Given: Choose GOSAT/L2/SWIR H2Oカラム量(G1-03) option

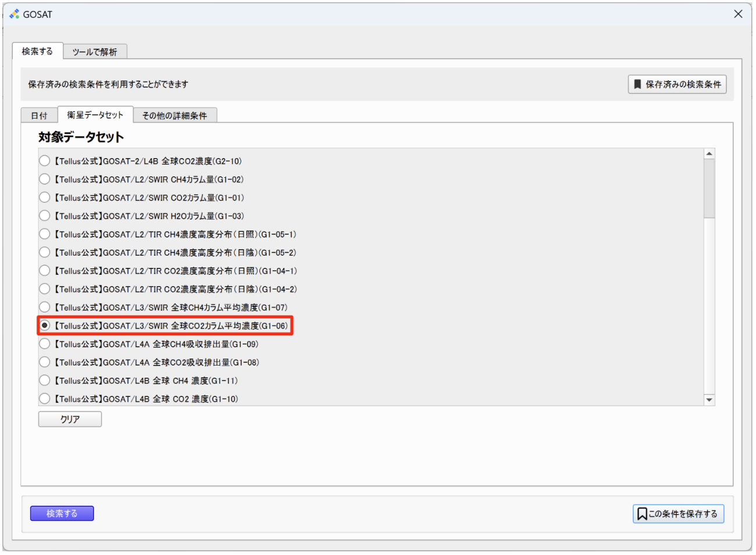Looking at the screenshot, I should click(x=45, y=216).
